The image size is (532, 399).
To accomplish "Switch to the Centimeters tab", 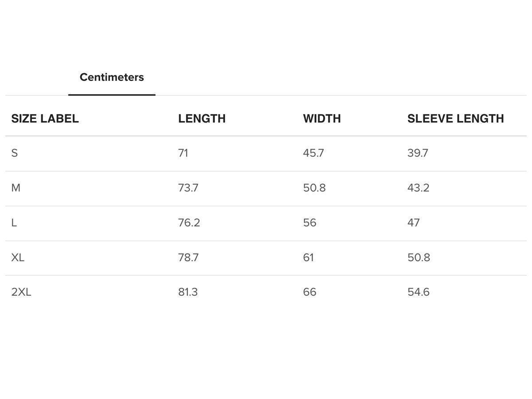I will (x=112, y=77).
